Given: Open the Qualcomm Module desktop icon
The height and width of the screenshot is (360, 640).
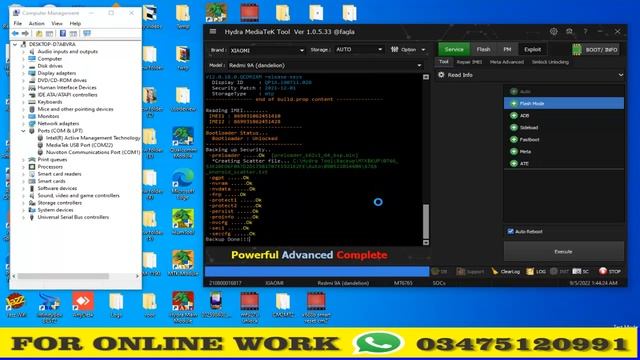Looking at the screenshot, I should [183, 142].
